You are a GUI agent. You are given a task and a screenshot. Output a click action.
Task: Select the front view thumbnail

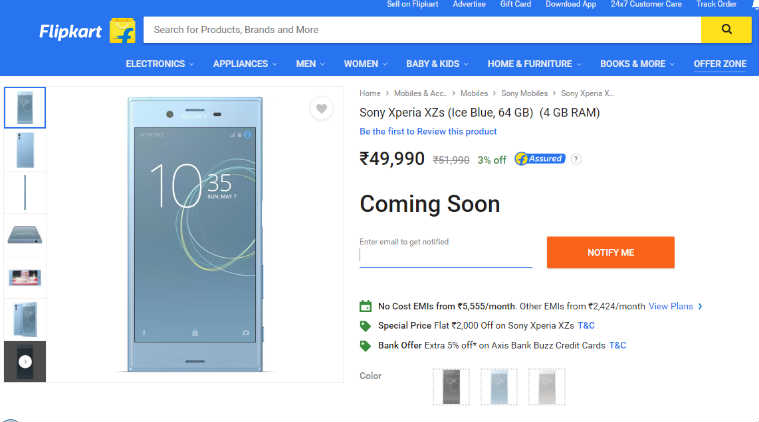pyautogui.click(x=25, y=107)
